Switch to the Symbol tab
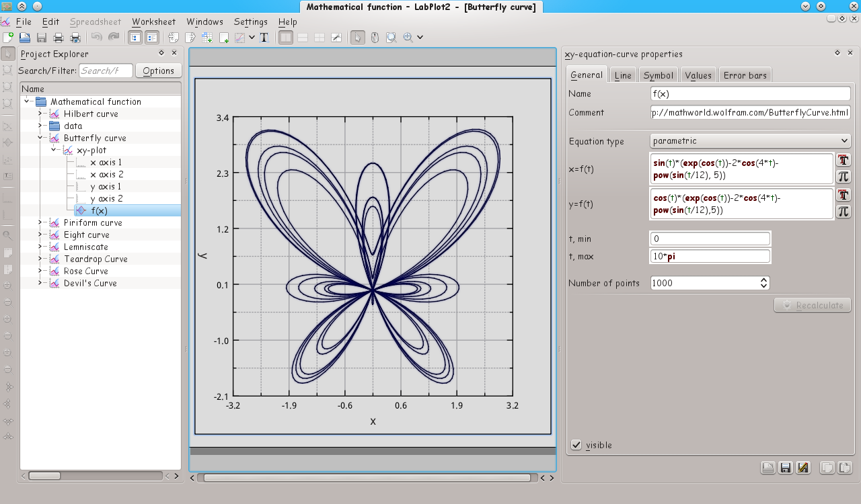 click(657, 75)
